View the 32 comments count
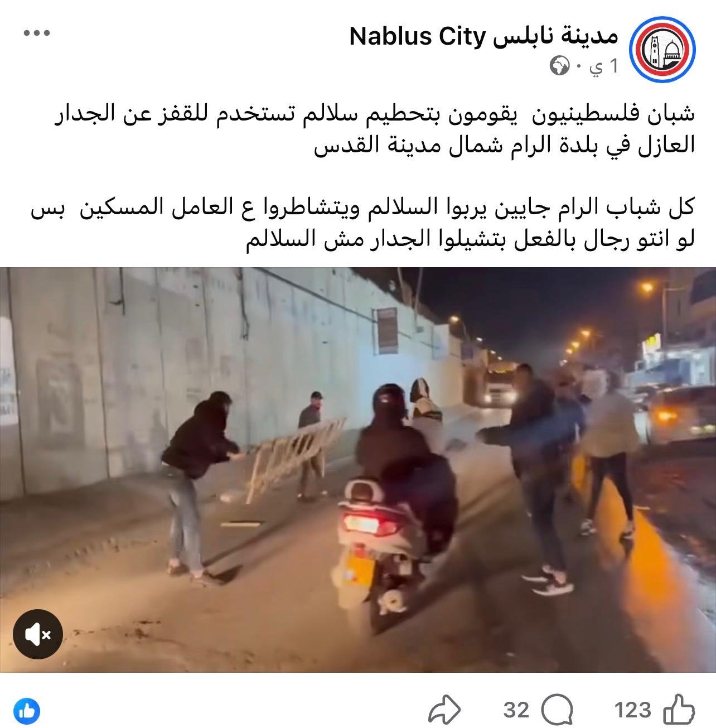Viewport: 716px width, 728px height. point(516,710)
